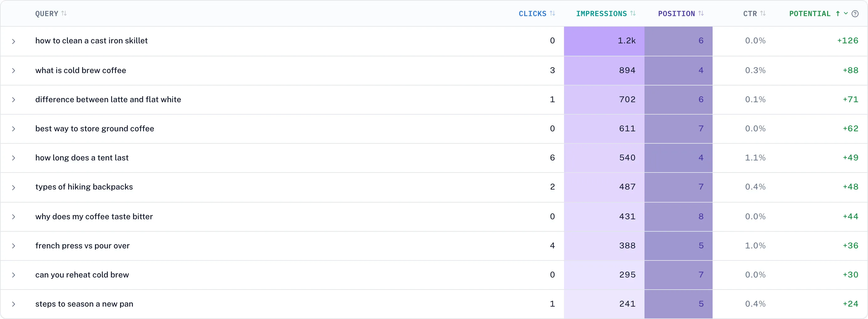Viewport: 868px width, 319px height.
Task: Click the 894 impressions cell
Action: click(x=604, y=71)
